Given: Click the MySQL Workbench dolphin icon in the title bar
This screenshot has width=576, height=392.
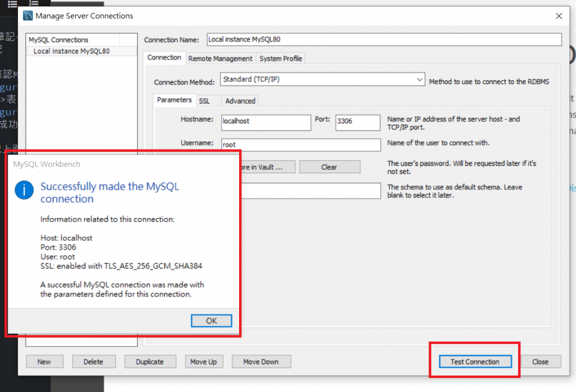Looking at the screenshot, I should (x=28, y=16).
